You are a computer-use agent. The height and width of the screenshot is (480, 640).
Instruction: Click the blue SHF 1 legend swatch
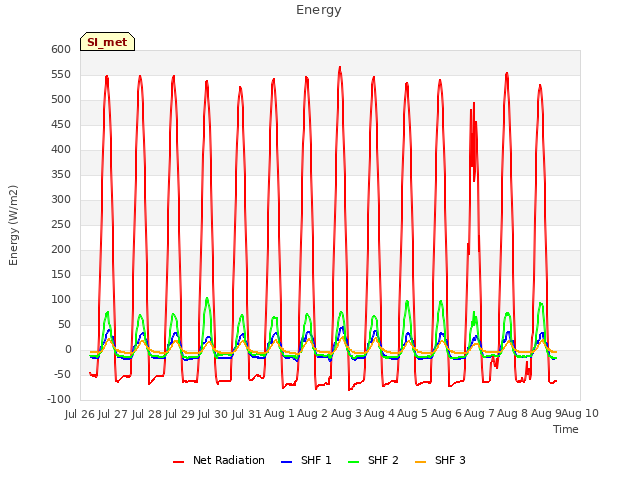pos(287,462)
